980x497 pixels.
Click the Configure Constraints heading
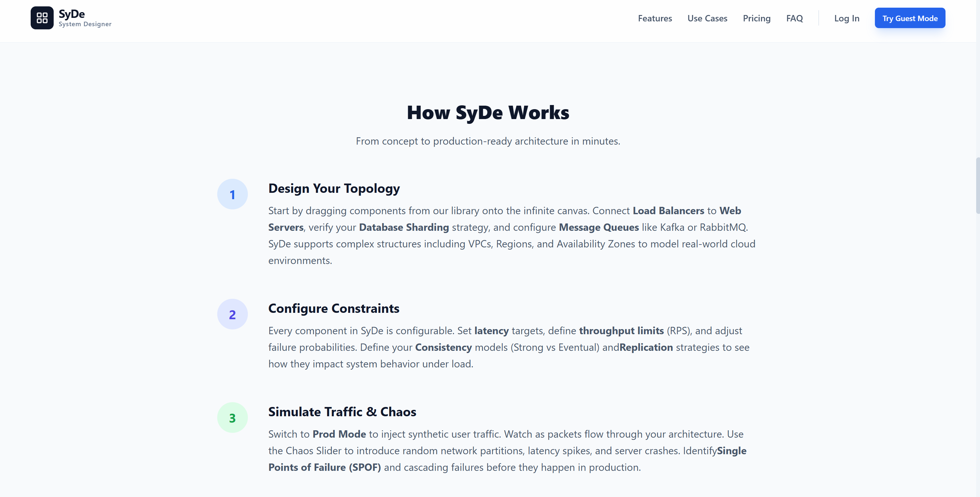[x=334, y=308]
